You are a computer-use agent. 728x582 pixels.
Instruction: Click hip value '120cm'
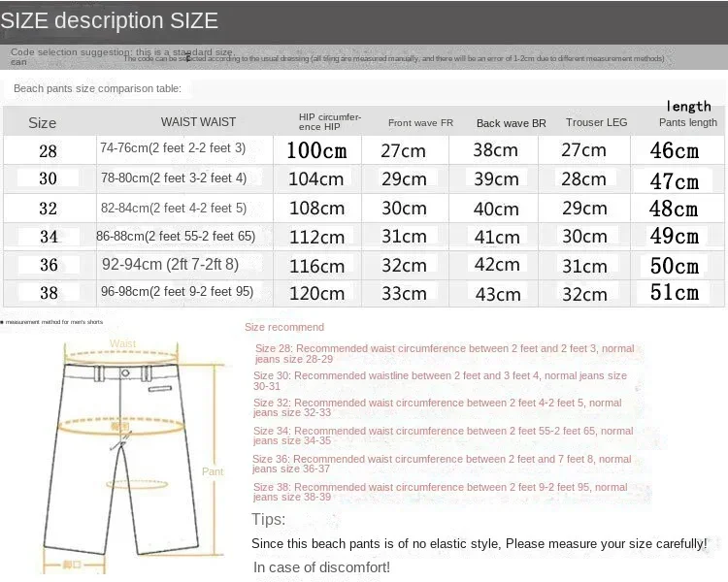point(316,294)
